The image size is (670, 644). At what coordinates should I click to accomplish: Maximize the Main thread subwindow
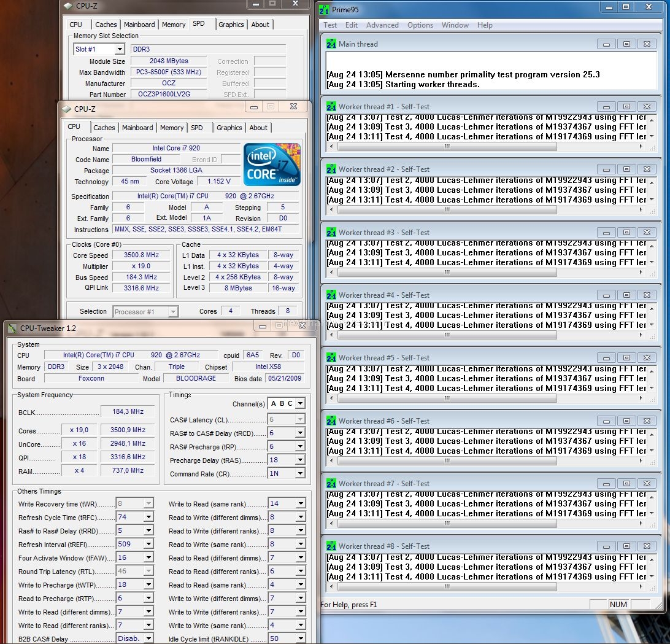(x=626, y=44)
